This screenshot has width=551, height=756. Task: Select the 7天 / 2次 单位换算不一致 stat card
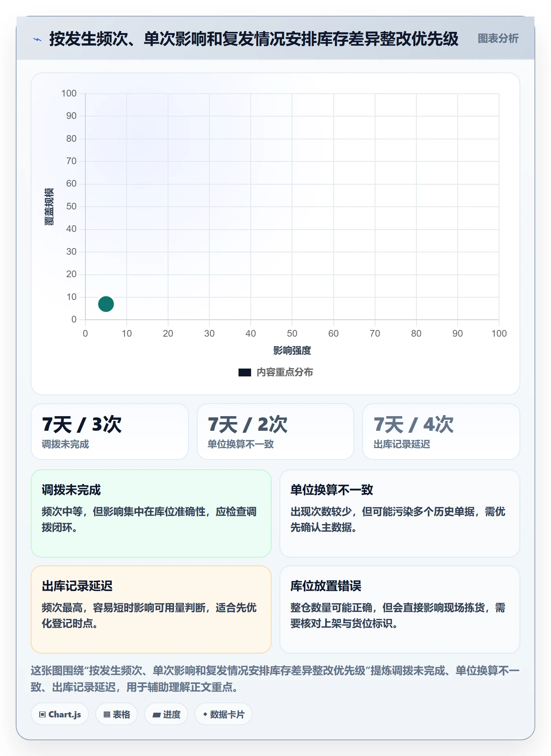[x=275, y=432]
